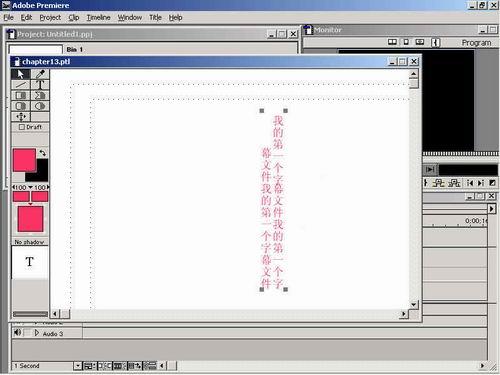
Task: Pick the eyedropper tool
Action: coord(40,74)
